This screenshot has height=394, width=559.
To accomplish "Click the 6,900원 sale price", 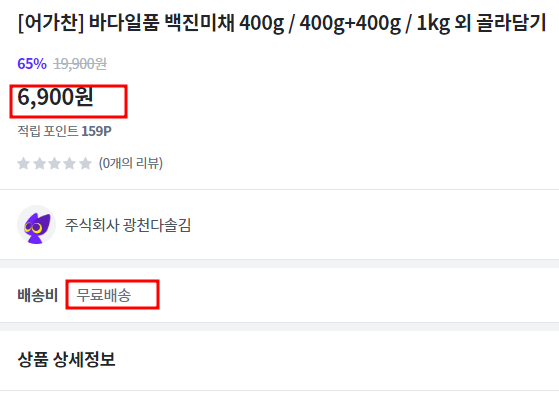I will click(56, 97).
